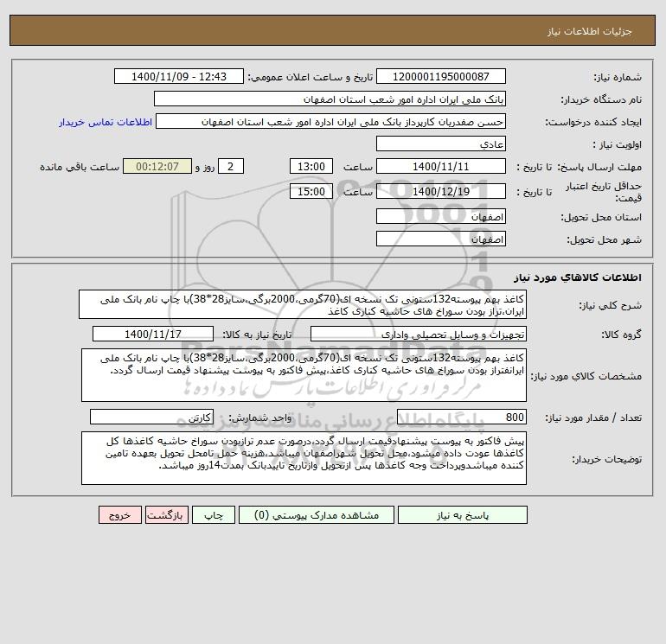This screenshot has width=666, height=644.
Task: Click the remaining time countdown 00:12:07
Action: point(157,167)
